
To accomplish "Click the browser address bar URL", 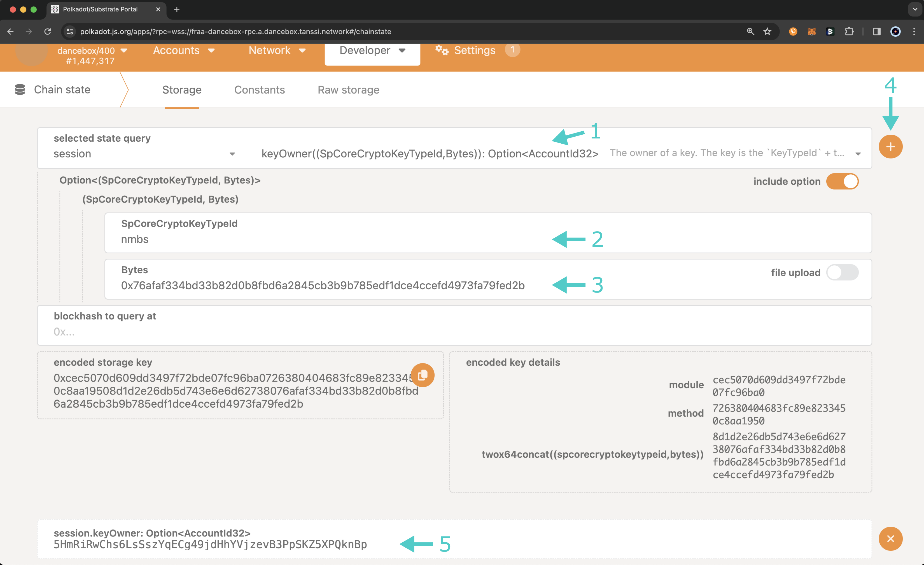I will pos(235,31).
